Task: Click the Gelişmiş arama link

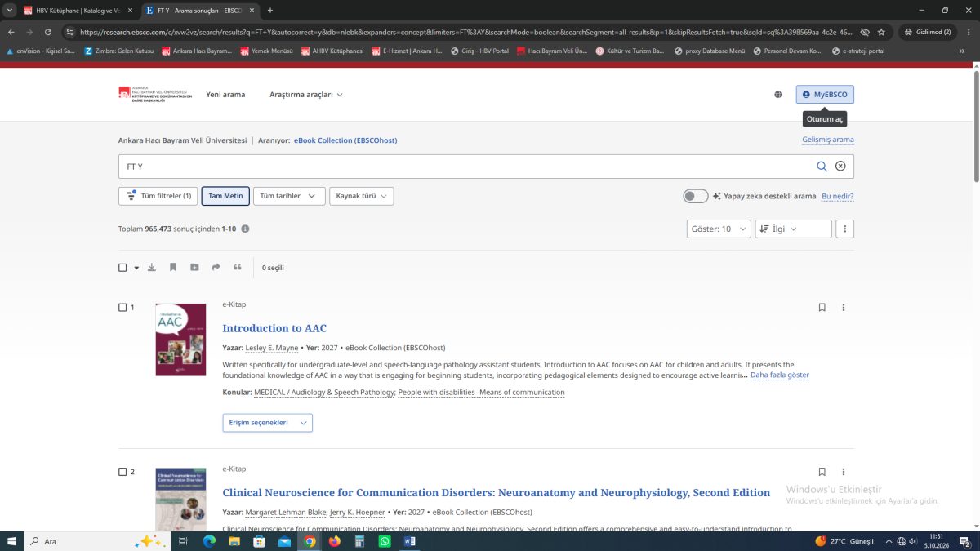Action: click(828, 140)
